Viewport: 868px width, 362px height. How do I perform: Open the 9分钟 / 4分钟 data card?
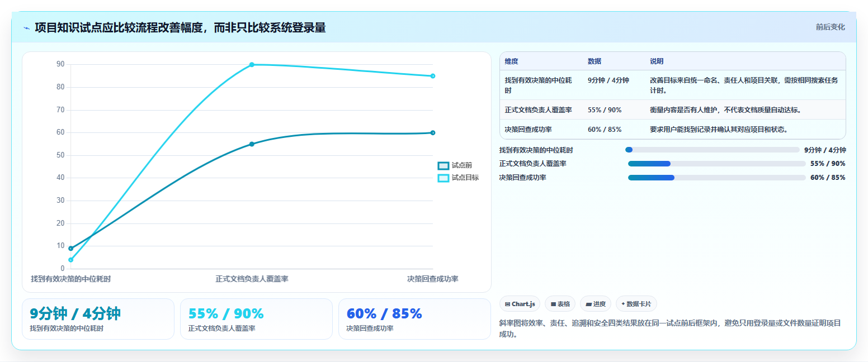[x=98, y=319]
